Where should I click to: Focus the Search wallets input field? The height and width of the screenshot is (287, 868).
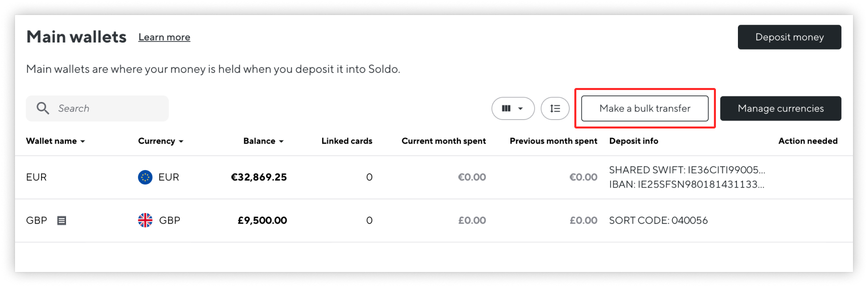click(x=97, y=108)
